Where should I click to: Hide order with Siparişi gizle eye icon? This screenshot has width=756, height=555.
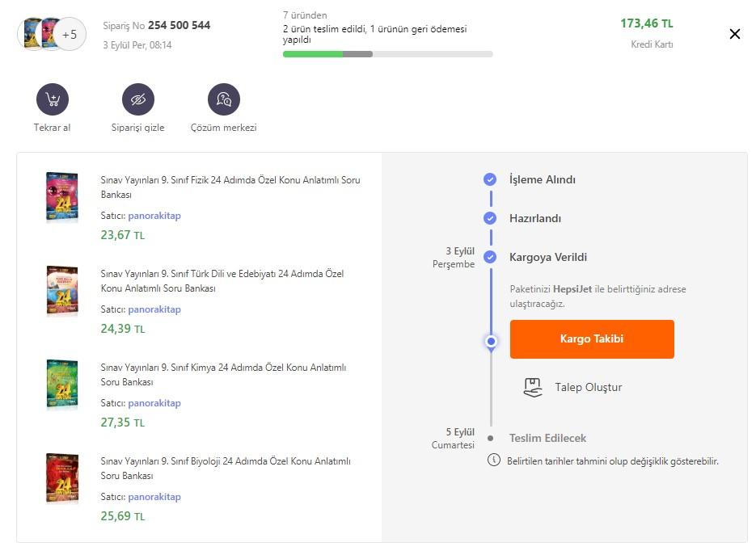tap(137, 99)
